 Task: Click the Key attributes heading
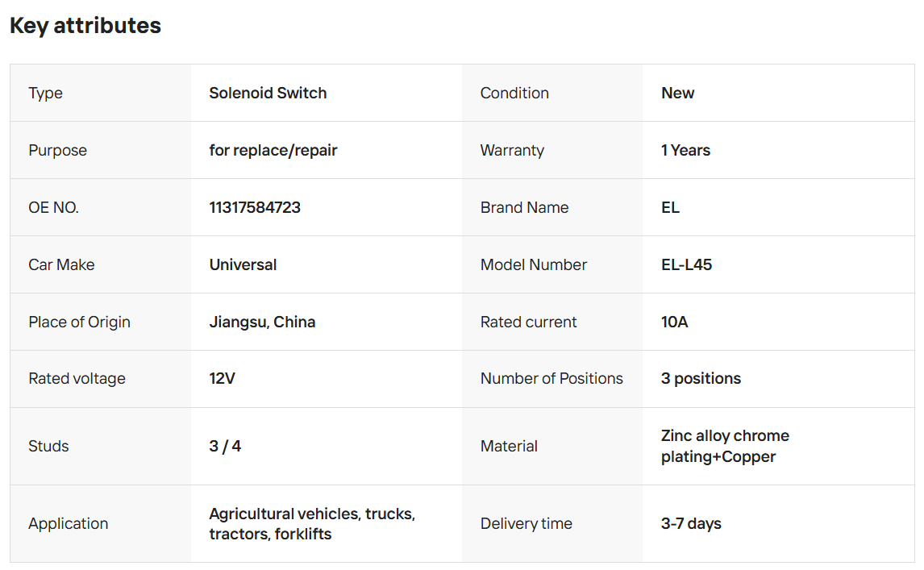85,26
